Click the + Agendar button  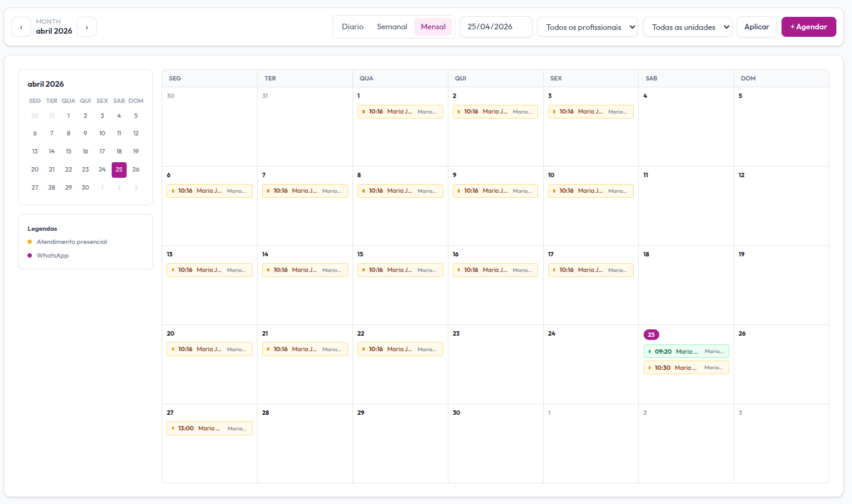tap(808, 27)
